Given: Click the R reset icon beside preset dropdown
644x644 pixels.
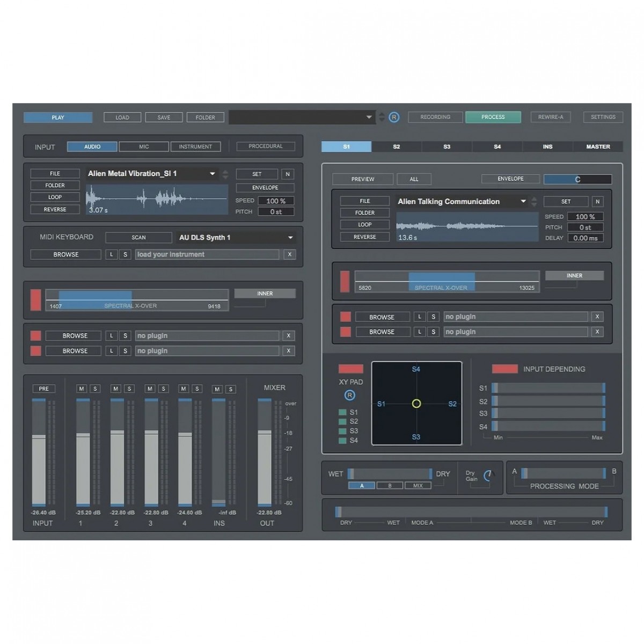Looking at the screenshot, I should [394, 118].
